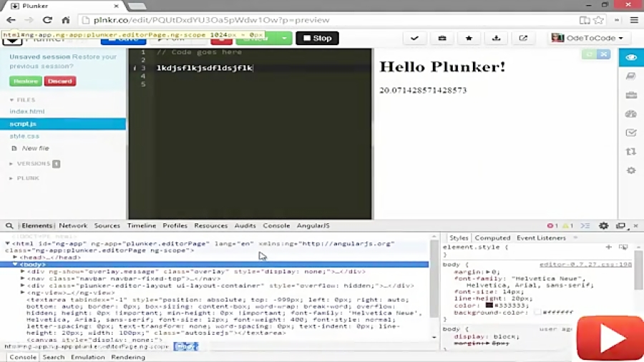Download the plunk via the download icon

coord(496,38)
